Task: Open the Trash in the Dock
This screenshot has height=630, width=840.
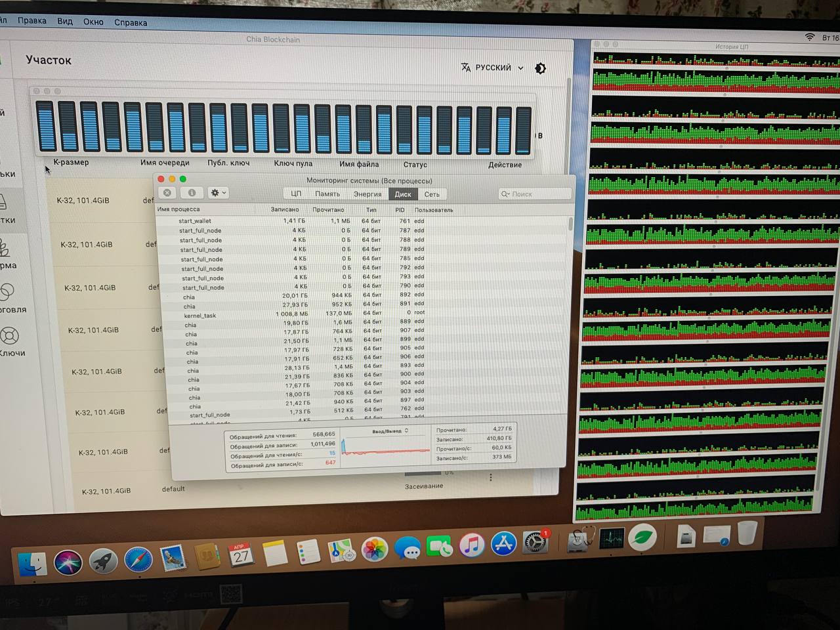Action: coord(747,532)
